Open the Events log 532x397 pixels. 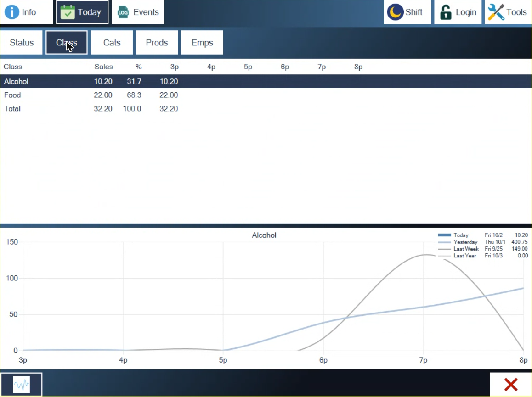click(138, 12)
